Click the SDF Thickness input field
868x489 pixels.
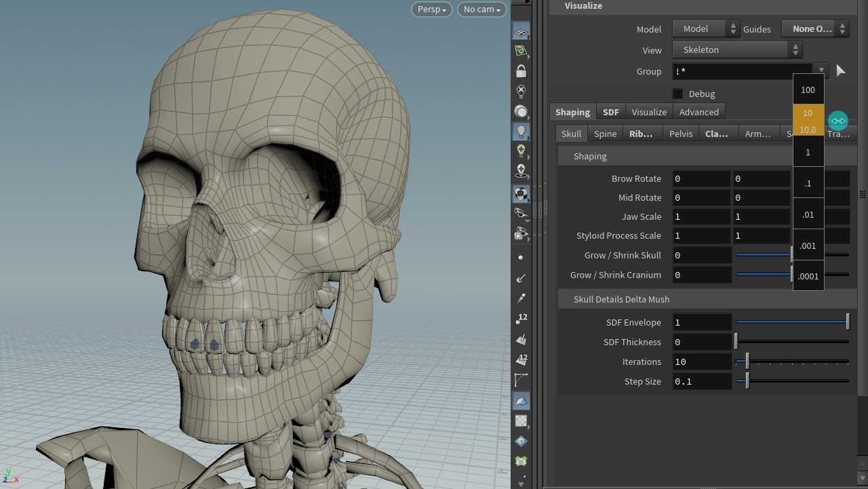tap(701, 342)
